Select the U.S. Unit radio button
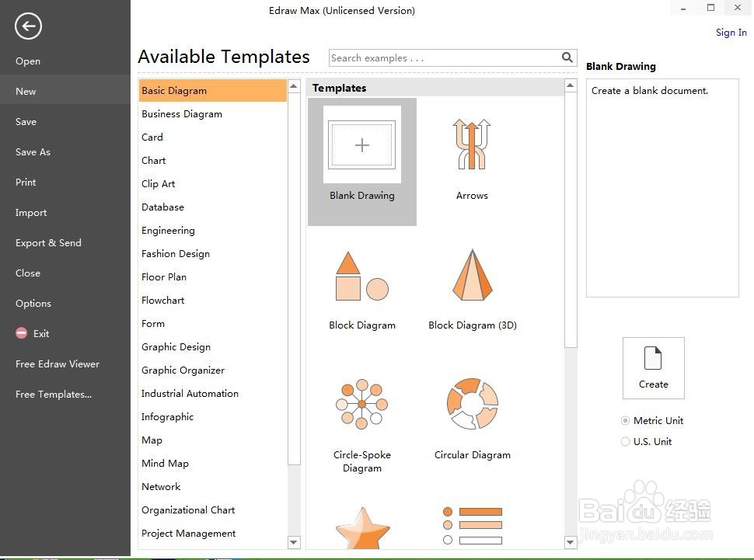Viewport: 754px width, 560px height. point(625,441)
